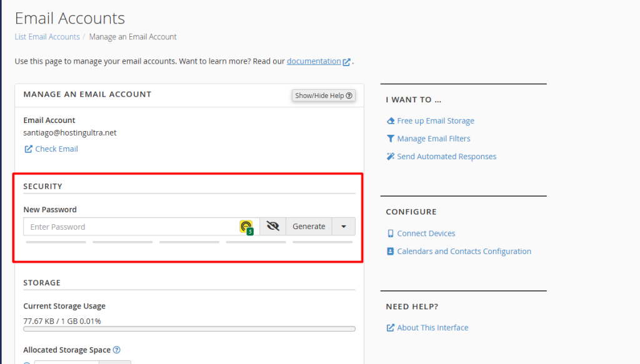Click the mobile device icon for Connect Devices
The height and width of the screenshot is (364, 640).
[x=391, y=234]
